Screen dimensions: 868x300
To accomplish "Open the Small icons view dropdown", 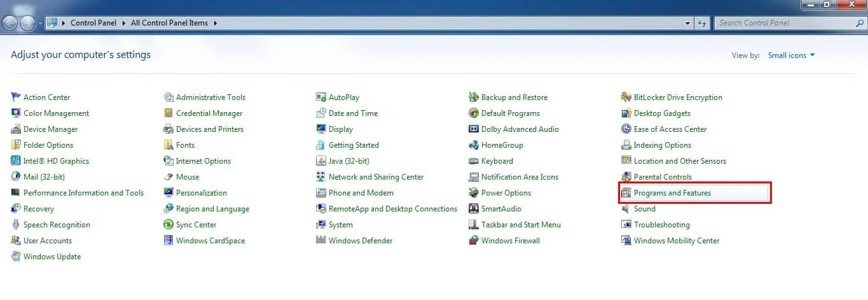I will 791,55.
